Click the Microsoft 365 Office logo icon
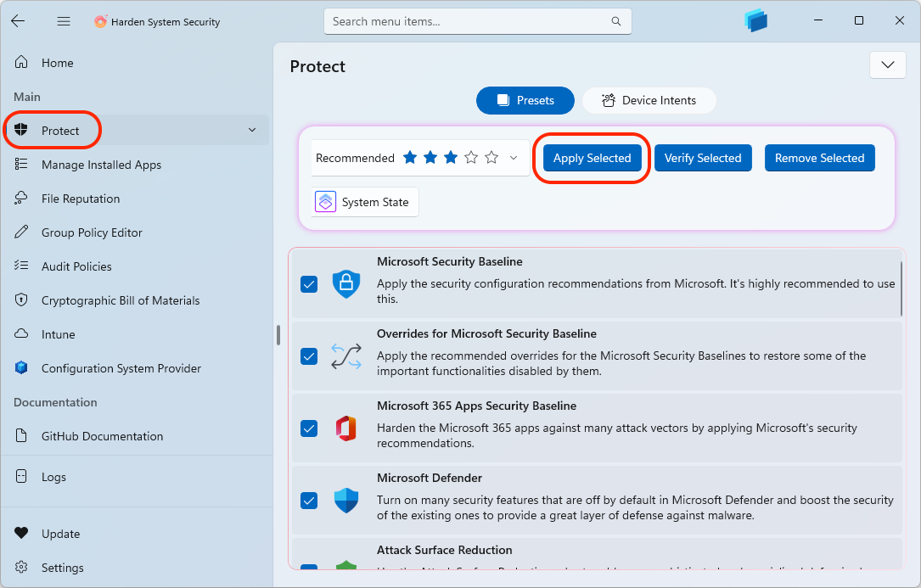The image size is (921, 588). (x=346, y=428)
